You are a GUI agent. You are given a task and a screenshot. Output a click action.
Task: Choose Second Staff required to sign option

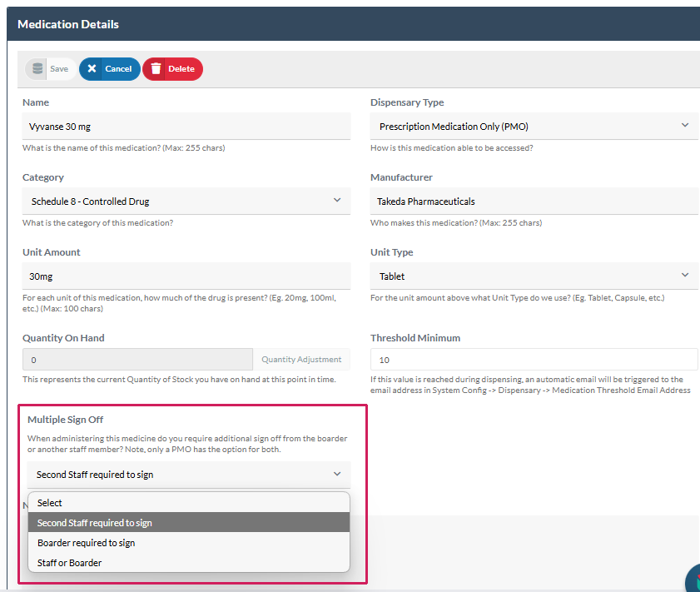tap(189, 522)
